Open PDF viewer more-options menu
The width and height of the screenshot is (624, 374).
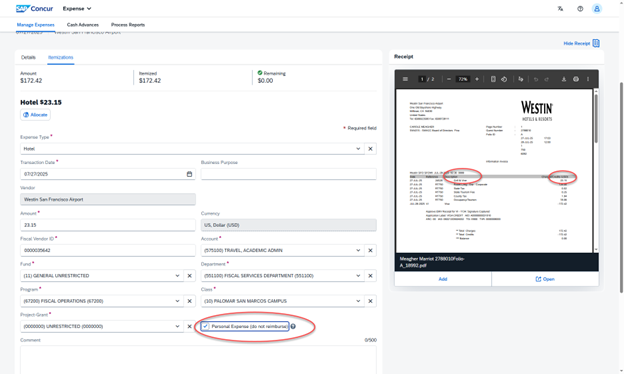click(x=588, y=79)
